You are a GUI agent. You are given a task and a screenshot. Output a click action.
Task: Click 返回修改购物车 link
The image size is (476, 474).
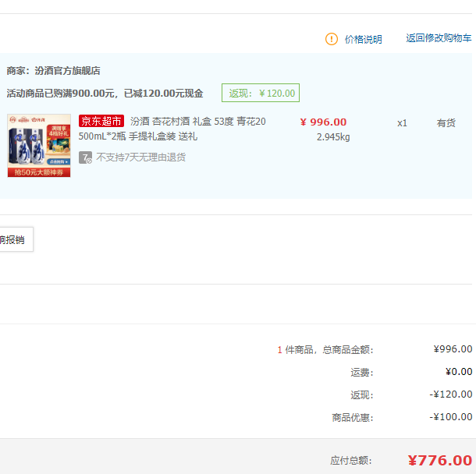point(439,38)
